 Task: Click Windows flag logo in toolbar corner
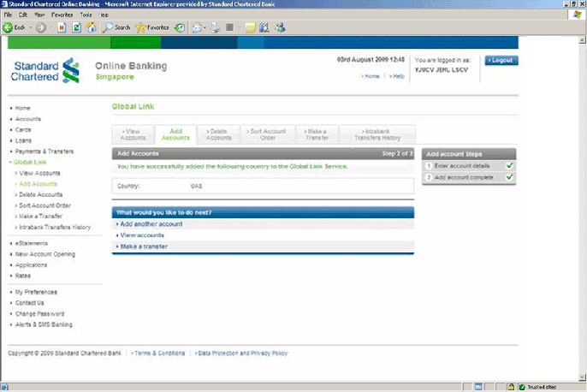point(577,15)
